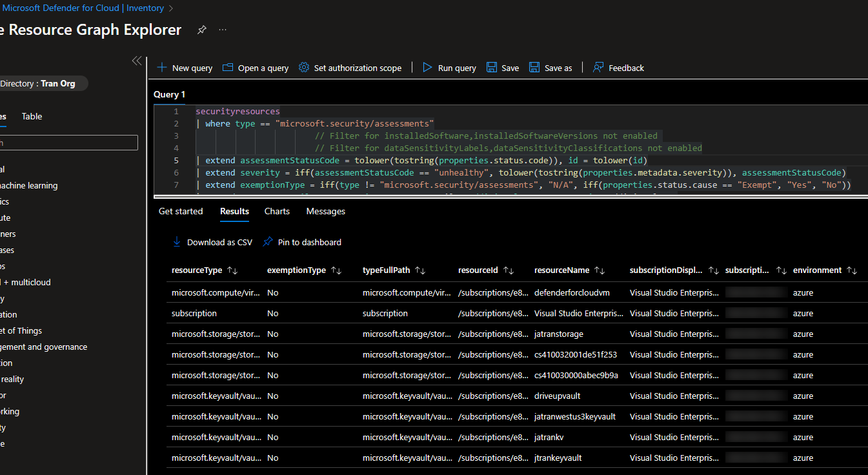Click the Save disk icon
This screenshot has width=868, height=475.
[492, 67]
